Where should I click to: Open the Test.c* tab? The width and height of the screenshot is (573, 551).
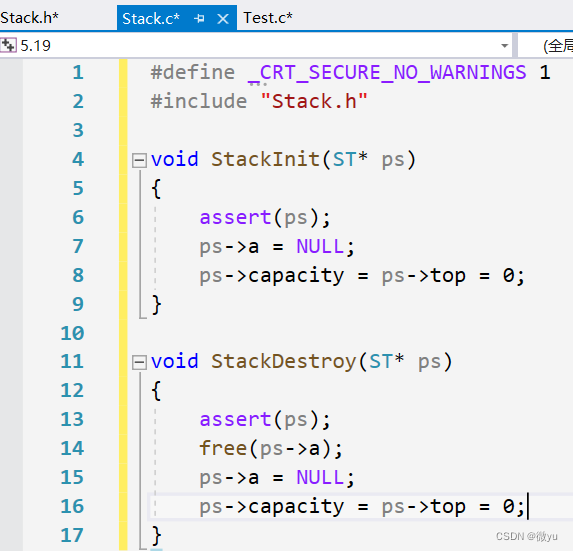click(268, 18)
